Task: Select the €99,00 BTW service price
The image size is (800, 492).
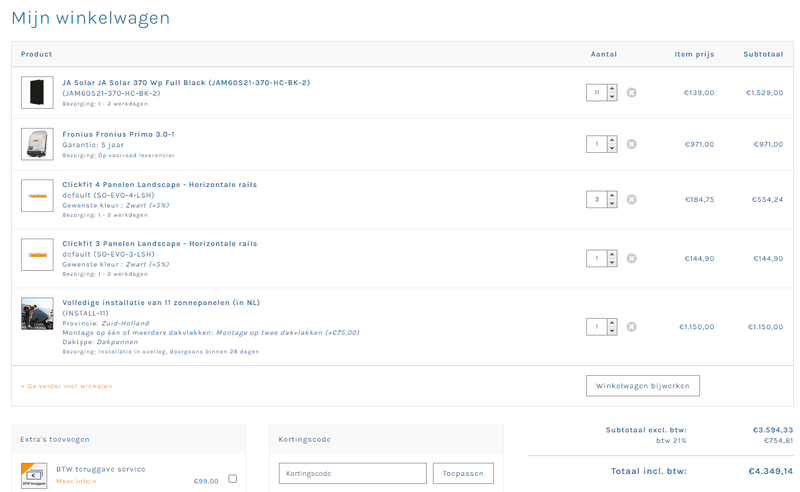Action: point(206,481)
